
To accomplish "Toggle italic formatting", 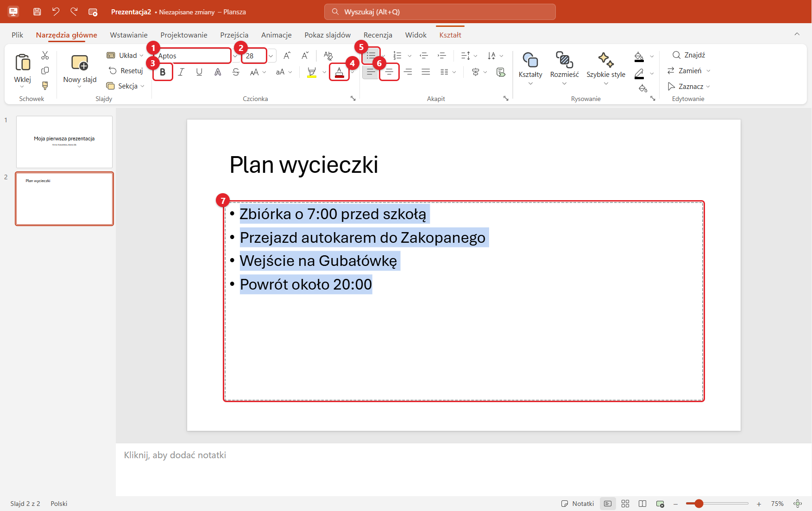I will click(x=181, y=72).
